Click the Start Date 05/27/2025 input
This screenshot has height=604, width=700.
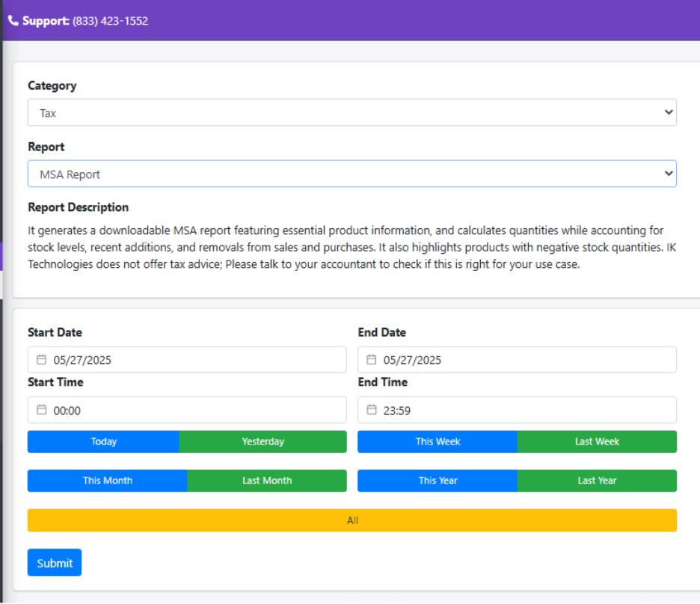pos(194,360)
